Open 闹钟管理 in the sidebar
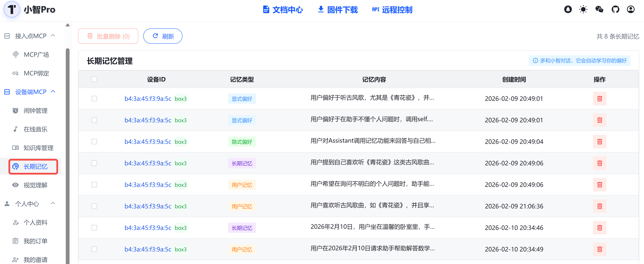Screen dimensions: 644x264 click(35, 111)
